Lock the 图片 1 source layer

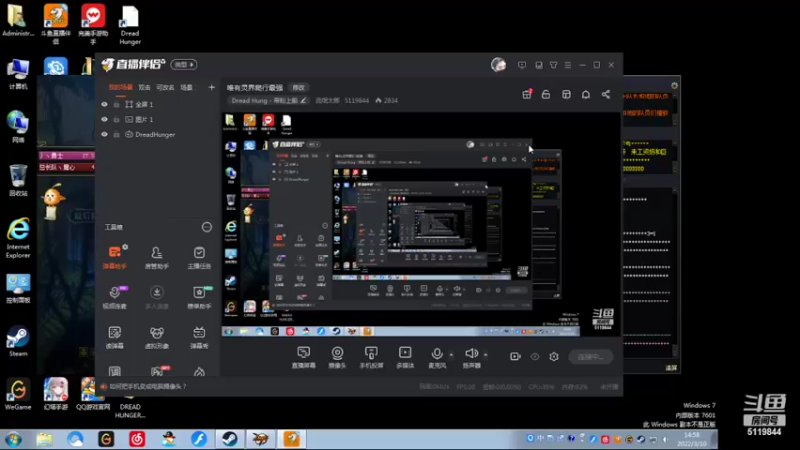(x=117, y=119)
